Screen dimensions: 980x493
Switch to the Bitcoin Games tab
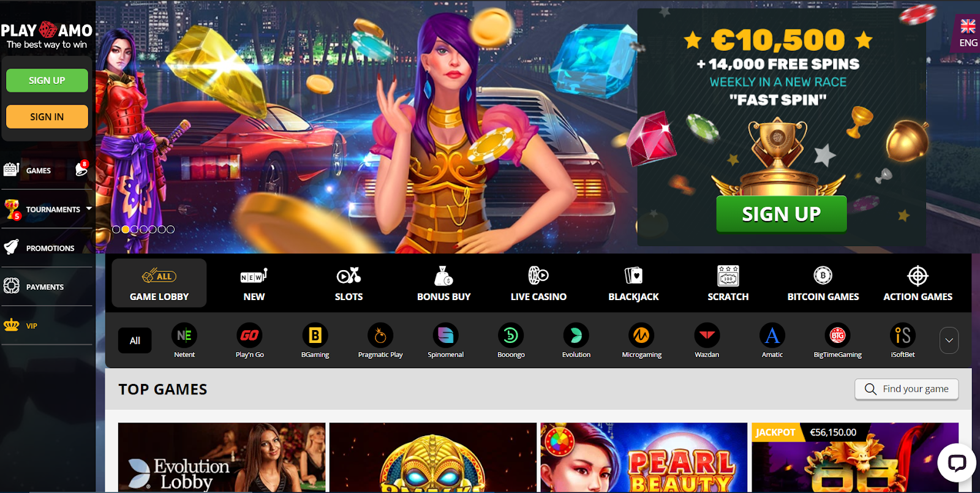click(x=823, y=283)
